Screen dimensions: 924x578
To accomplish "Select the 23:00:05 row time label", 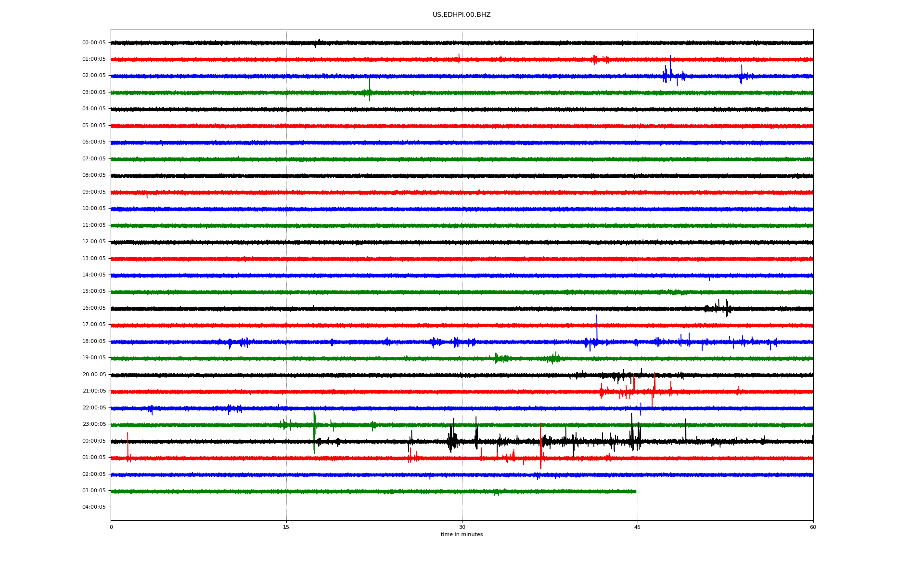I will point(94,424).
